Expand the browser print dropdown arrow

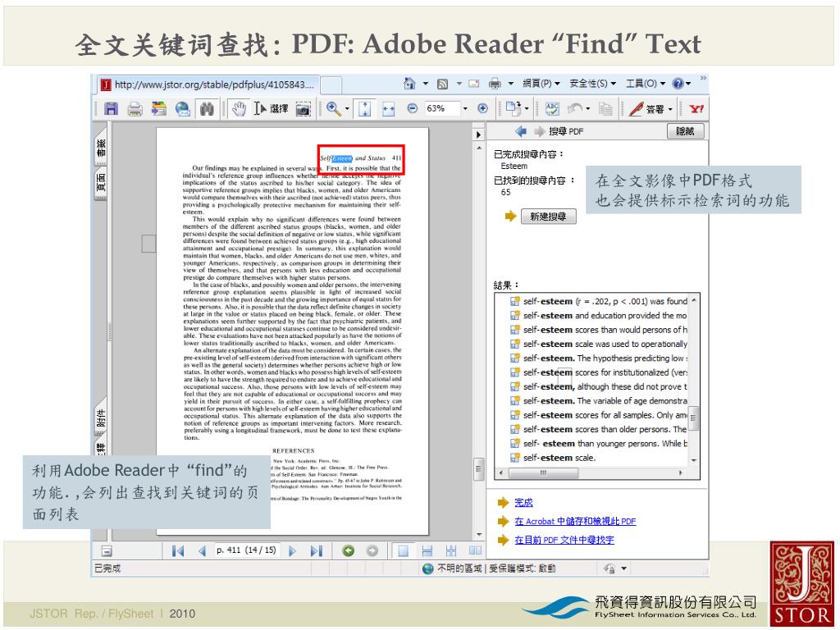pyautogui.click(x=510, y=84)
